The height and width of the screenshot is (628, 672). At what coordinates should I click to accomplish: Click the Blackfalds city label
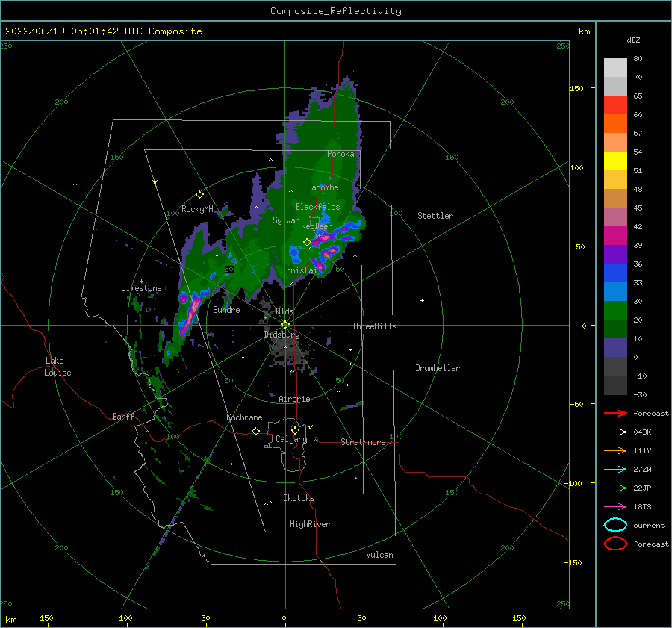317,207
